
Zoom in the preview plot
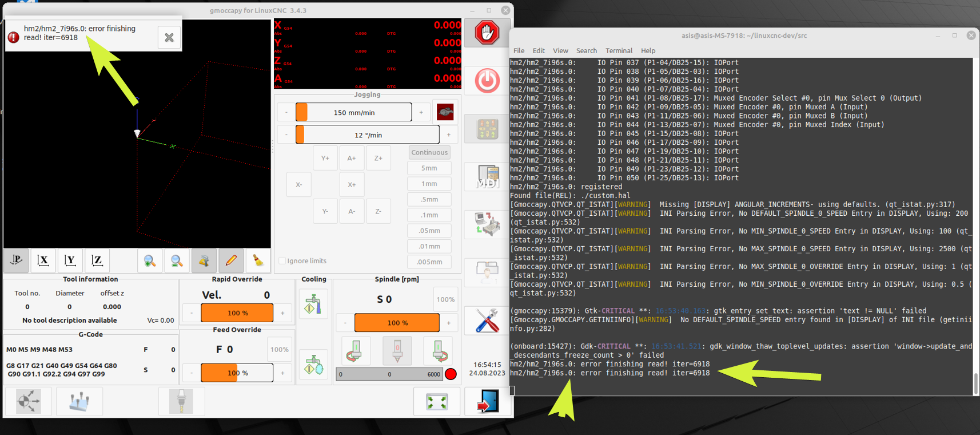(x=150, y=260)
